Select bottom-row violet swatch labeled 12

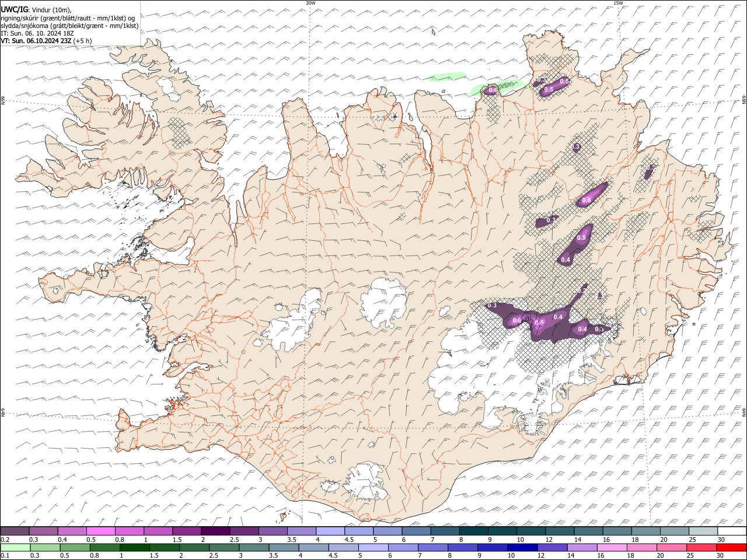tap(553, 547)
